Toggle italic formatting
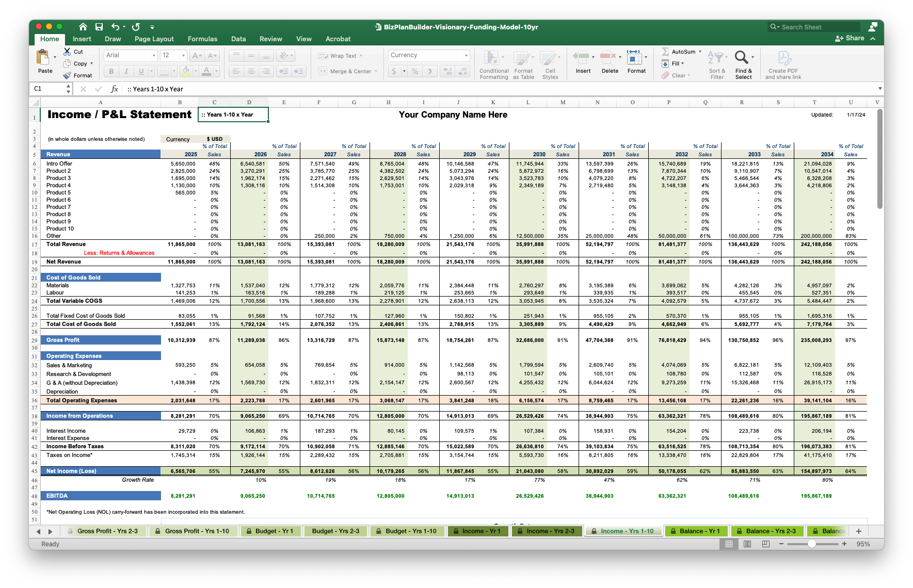Image resolution: width=913 pixels, height=588 pixels. point(126,71)
